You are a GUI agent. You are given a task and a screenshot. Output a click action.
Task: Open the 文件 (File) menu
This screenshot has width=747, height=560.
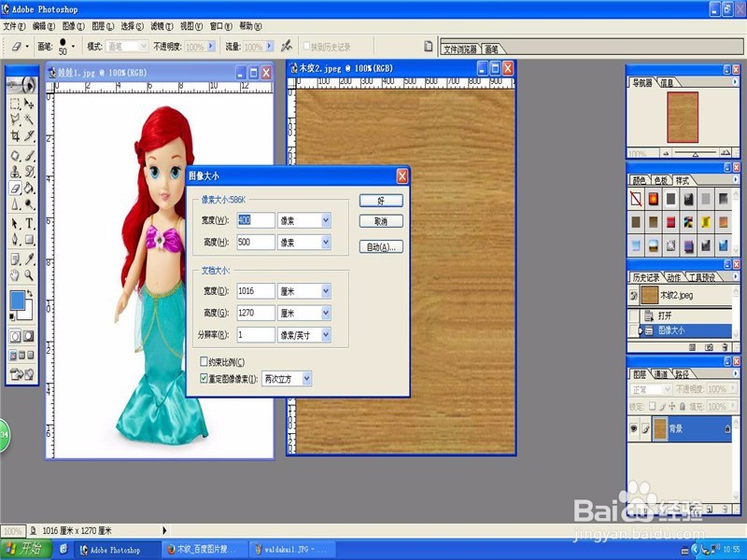(14, 26)
